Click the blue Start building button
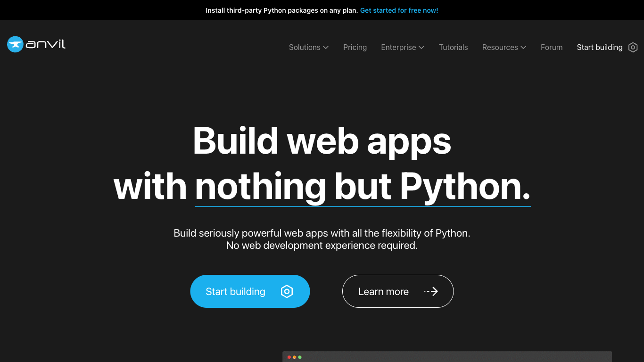The width and height of the screenshot is (644, 362). click(250, 291)
